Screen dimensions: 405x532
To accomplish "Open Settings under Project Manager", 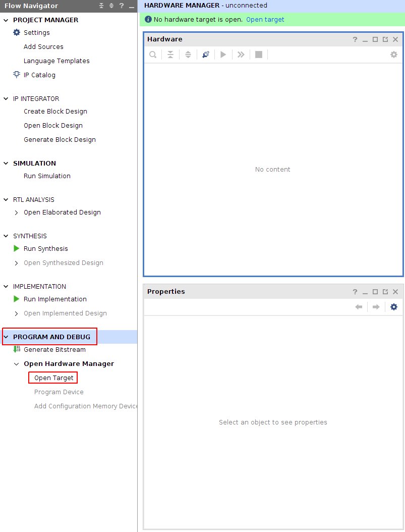I will coord(36,33).
